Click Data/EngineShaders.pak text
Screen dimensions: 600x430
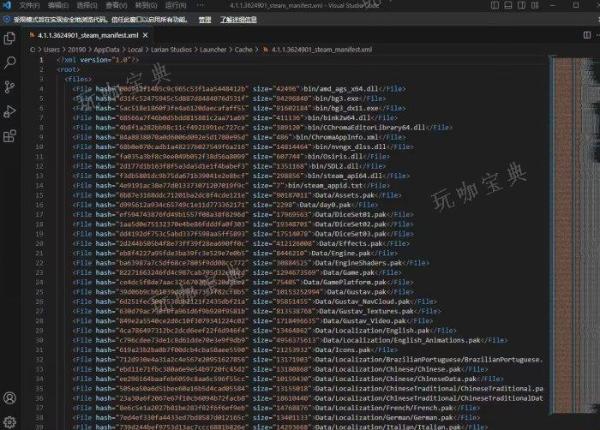click(358, 263)
